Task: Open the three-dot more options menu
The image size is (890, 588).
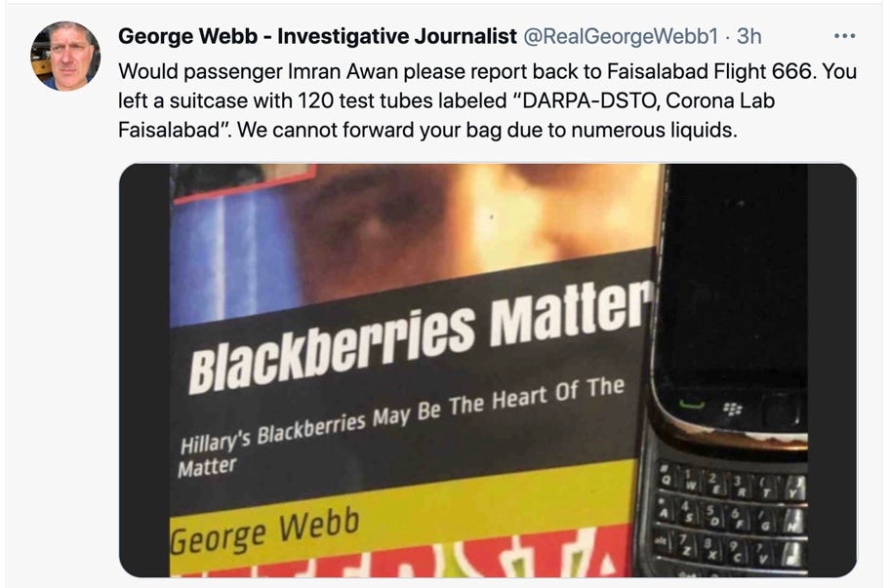Action: [x=844, y=36]
